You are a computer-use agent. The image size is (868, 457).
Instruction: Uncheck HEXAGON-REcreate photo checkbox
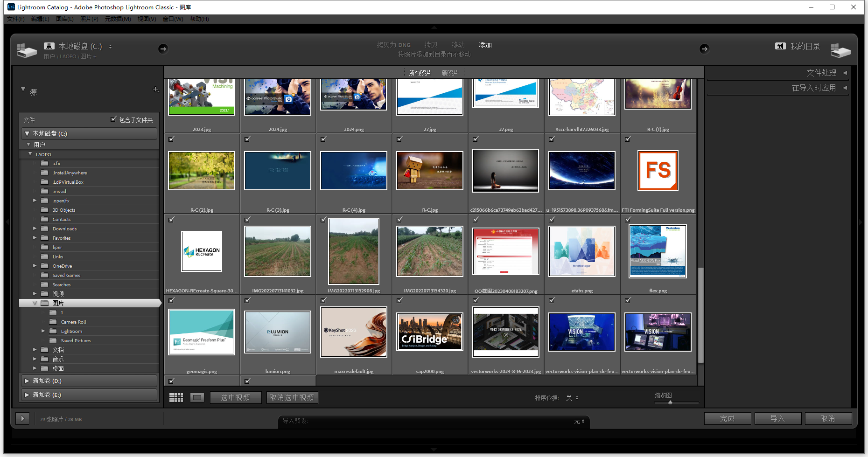171,220
